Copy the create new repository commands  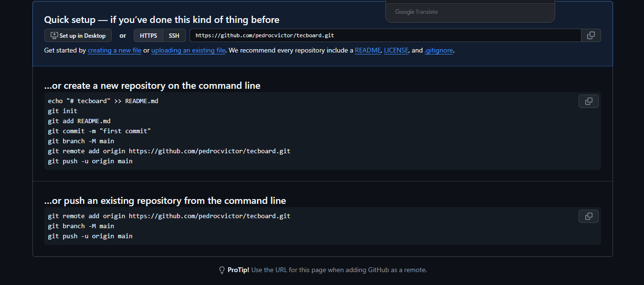point(588,101)
